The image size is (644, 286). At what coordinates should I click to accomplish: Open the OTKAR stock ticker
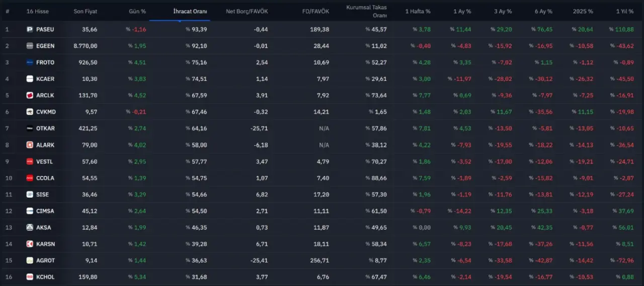[x=46, y=129]
